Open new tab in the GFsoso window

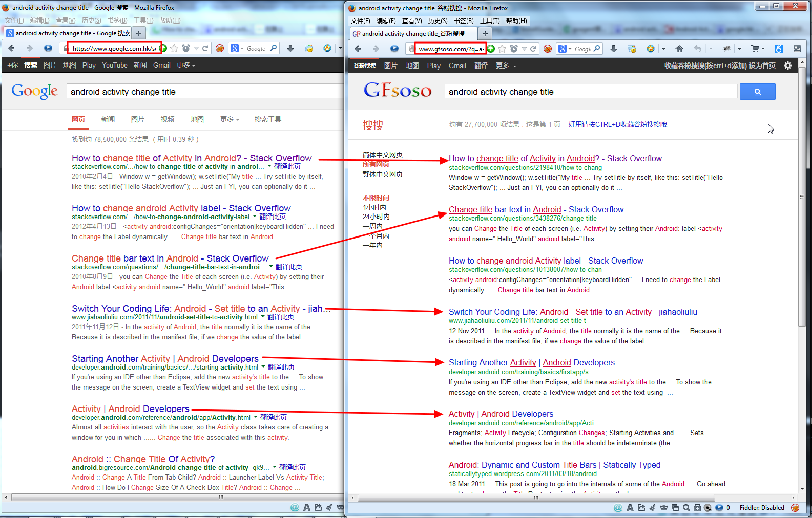(485, 33)
